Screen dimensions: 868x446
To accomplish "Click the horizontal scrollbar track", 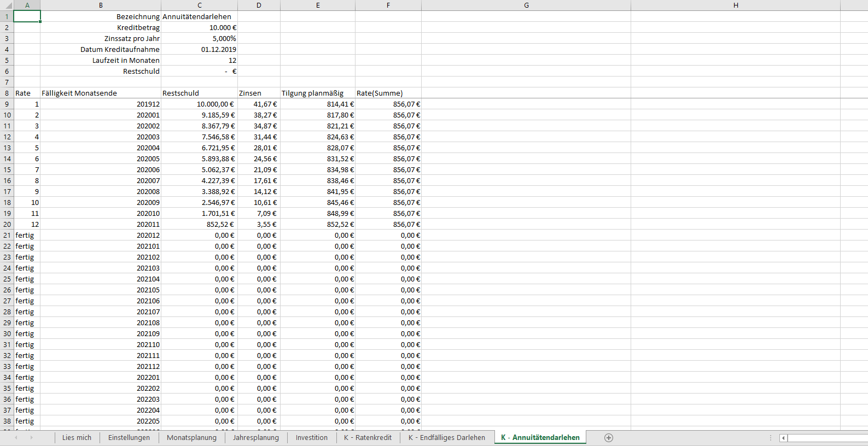I will [x=826, y=438].
